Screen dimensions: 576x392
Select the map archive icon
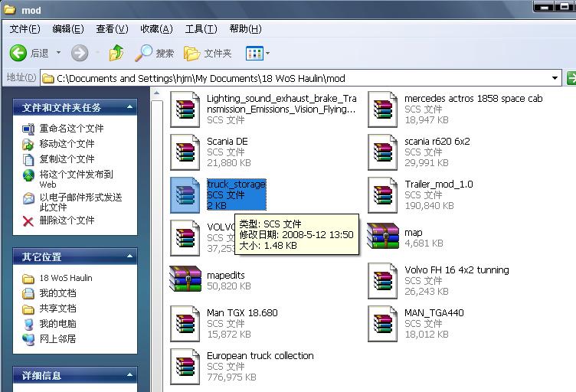click(x=383, y=237)
